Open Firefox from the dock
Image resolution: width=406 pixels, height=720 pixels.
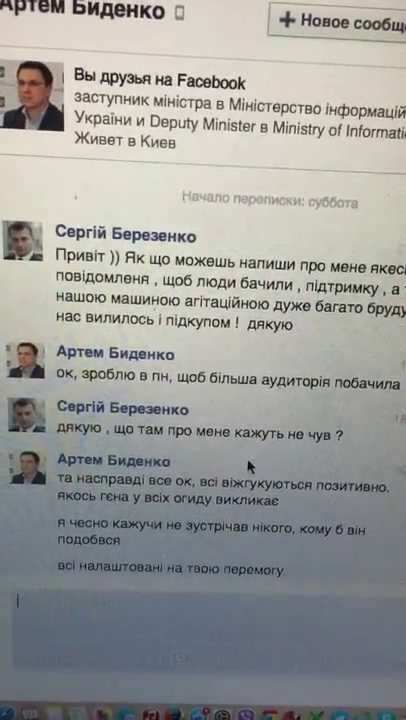[174, 715]
